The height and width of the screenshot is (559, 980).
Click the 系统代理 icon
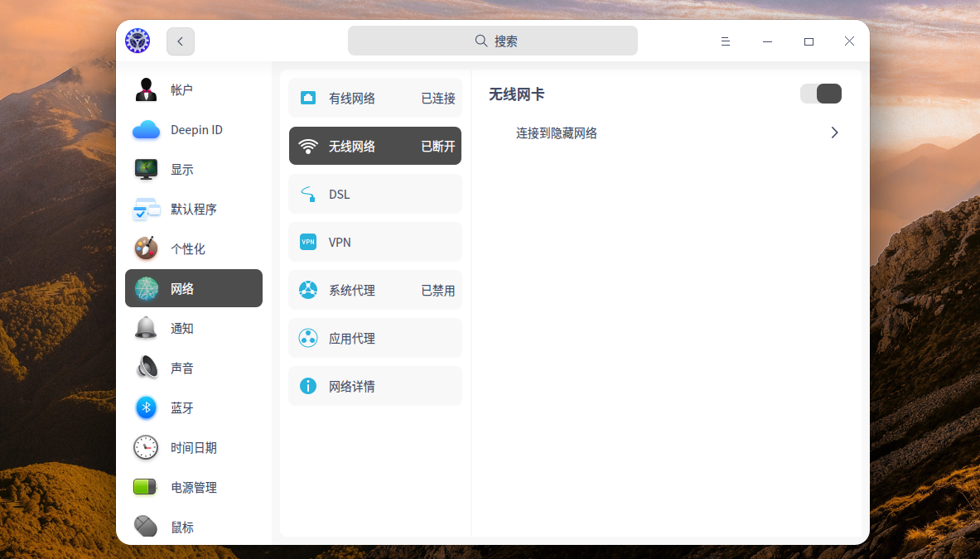click(308, 290)
